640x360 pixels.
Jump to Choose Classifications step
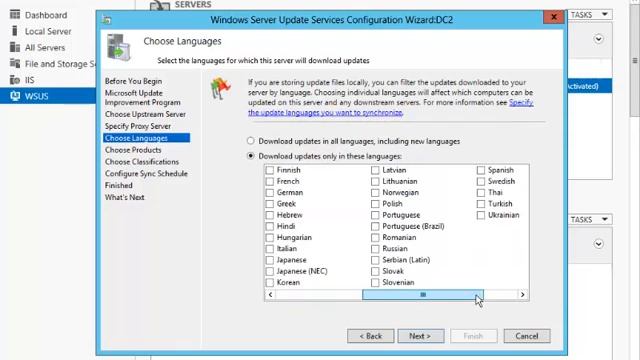tap(142, 162)
